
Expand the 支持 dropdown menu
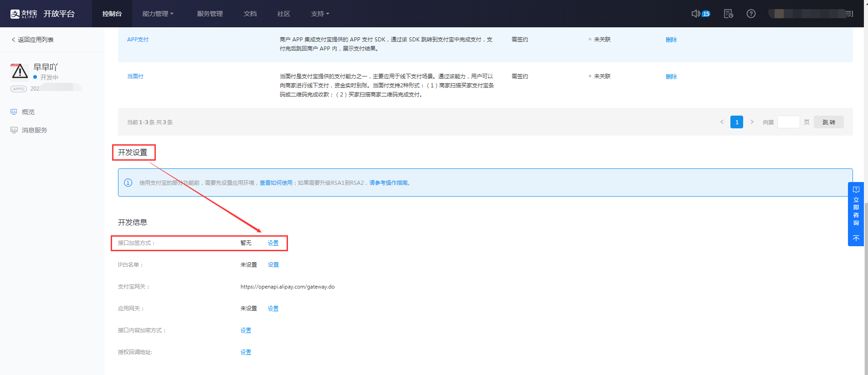320,14
